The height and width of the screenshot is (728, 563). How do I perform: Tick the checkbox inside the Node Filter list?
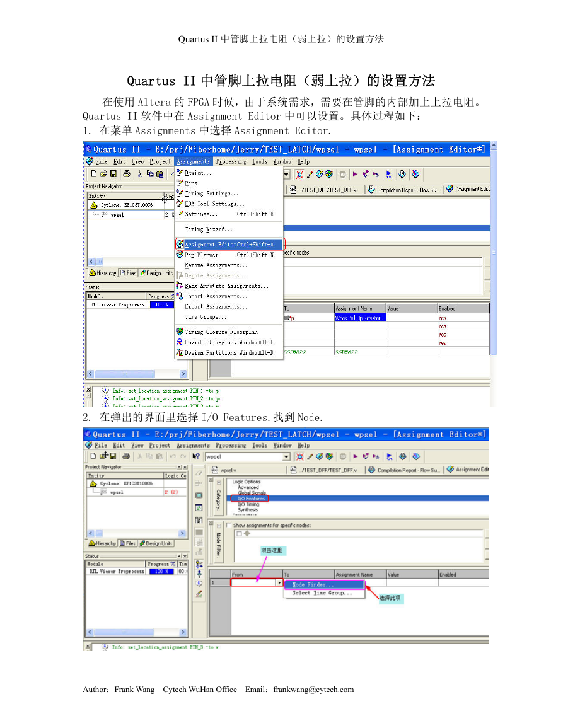click(239, 533)
